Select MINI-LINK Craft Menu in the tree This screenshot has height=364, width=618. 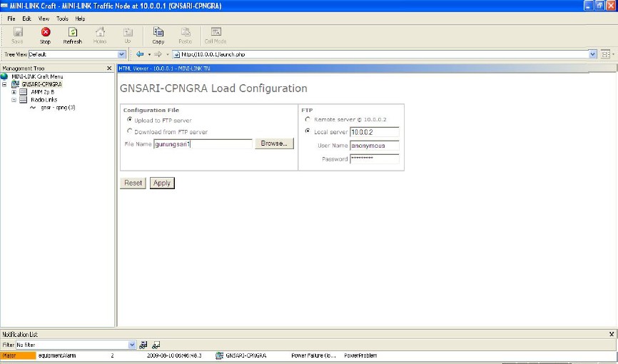pos(37,76)
